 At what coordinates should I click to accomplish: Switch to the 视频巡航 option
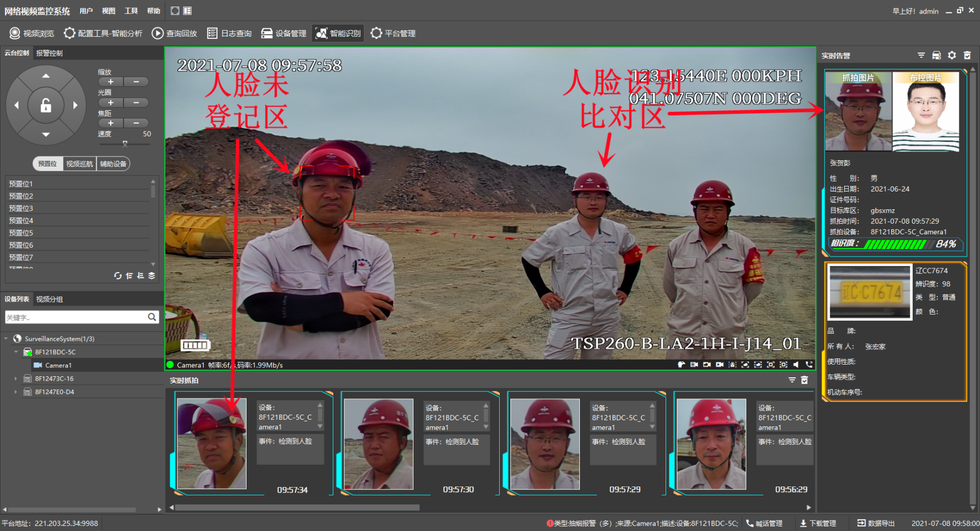(x=80, y=164)
